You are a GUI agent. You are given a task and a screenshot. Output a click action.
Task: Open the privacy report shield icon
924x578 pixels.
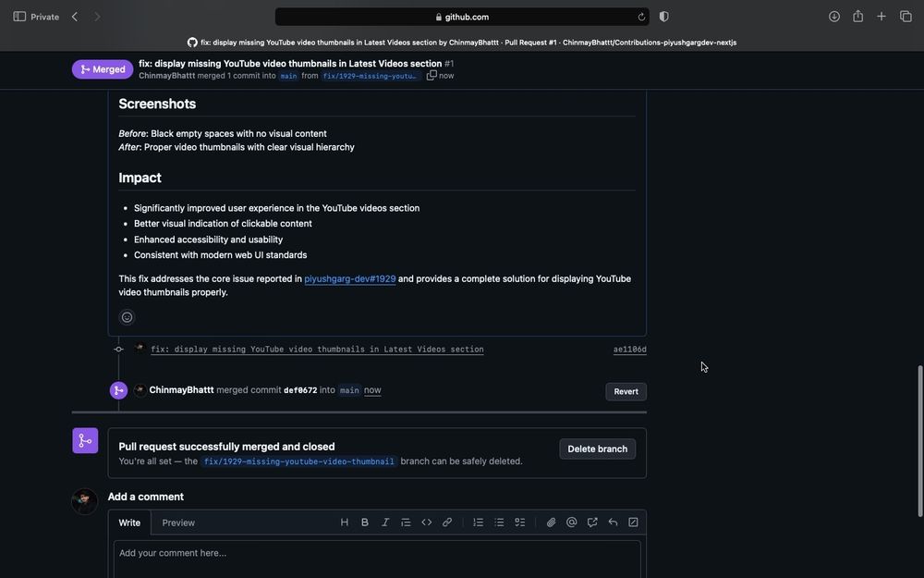click(664, 17)
